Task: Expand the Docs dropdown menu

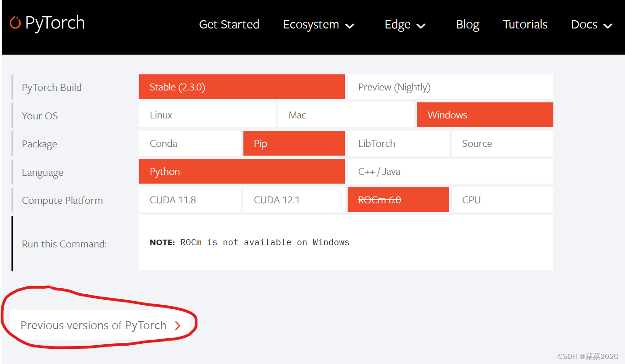Action: (x=591, y=25)
